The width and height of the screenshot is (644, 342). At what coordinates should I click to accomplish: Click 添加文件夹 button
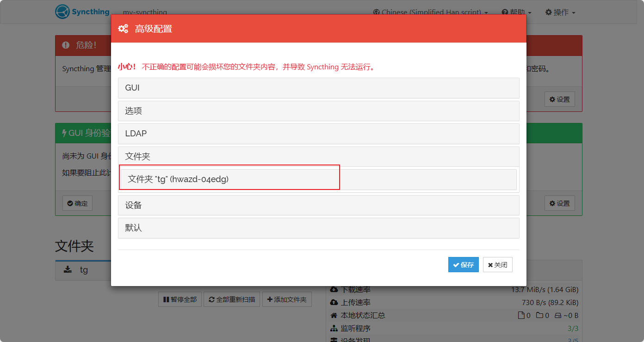(287, 299)
